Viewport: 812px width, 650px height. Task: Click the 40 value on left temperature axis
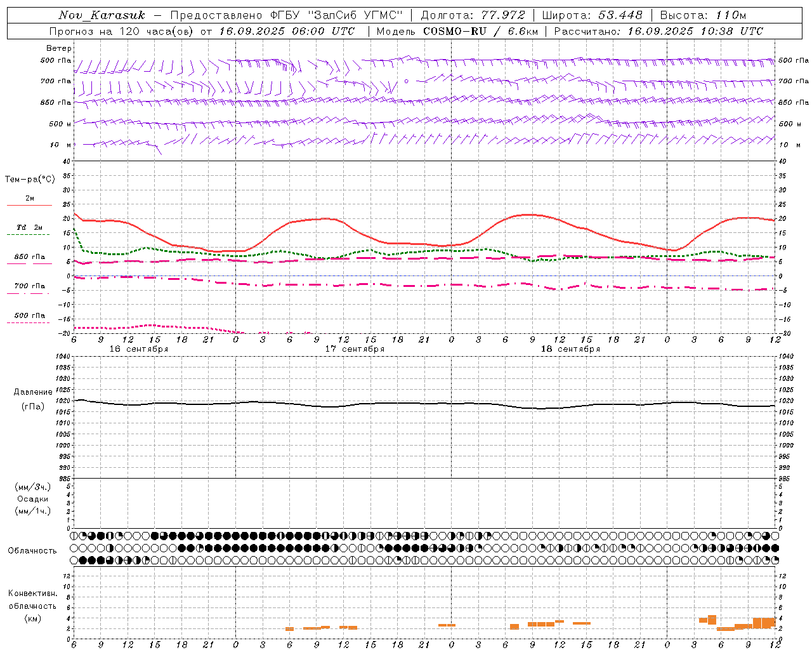pos(67,161)
